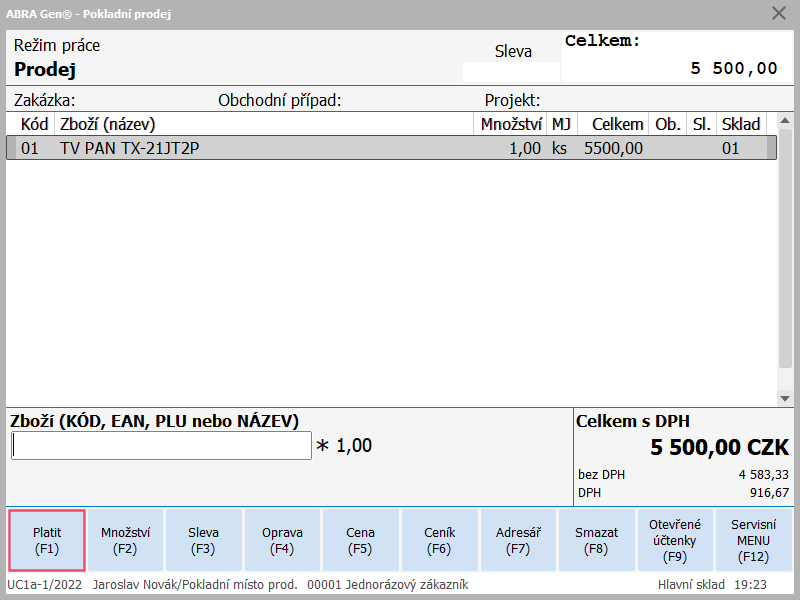Change price using Cena (F5)

coord(360,540)
